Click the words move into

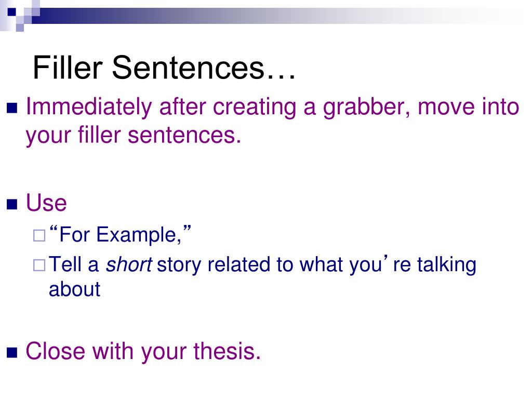[x=468, y=107]
